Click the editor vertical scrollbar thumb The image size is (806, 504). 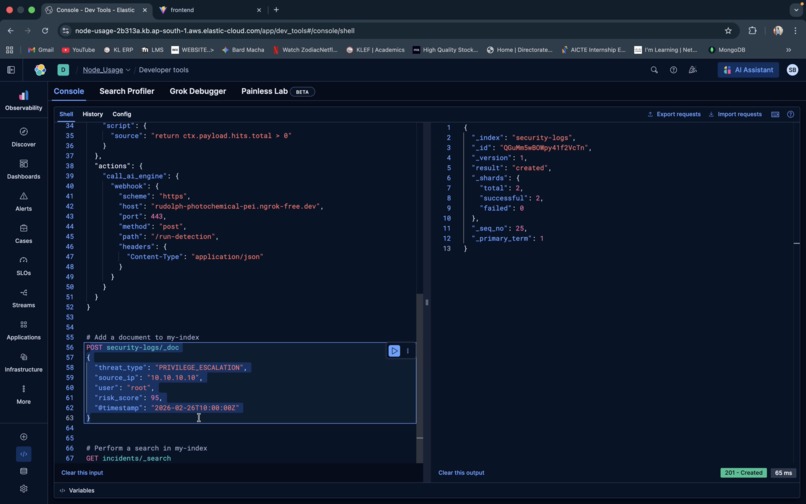(420, 378)
